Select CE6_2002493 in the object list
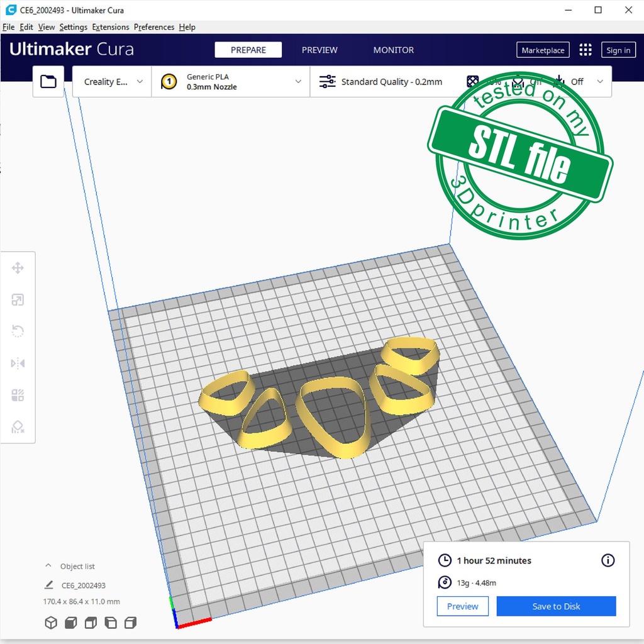644x644 pixels. (x=83, y=586)
